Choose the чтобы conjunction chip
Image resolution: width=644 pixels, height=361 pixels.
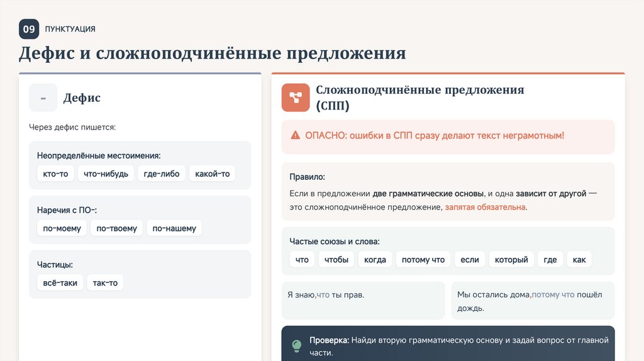click(336, 260)
